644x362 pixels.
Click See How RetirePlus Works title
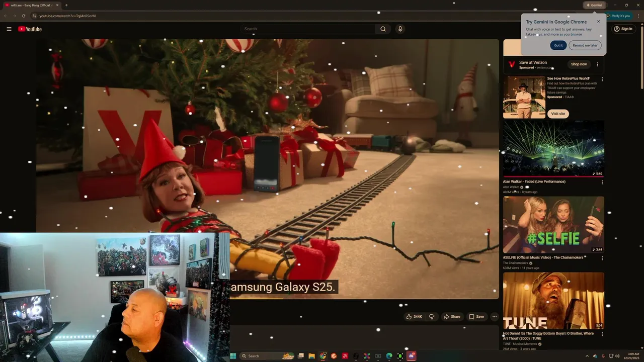click(568, 78)
